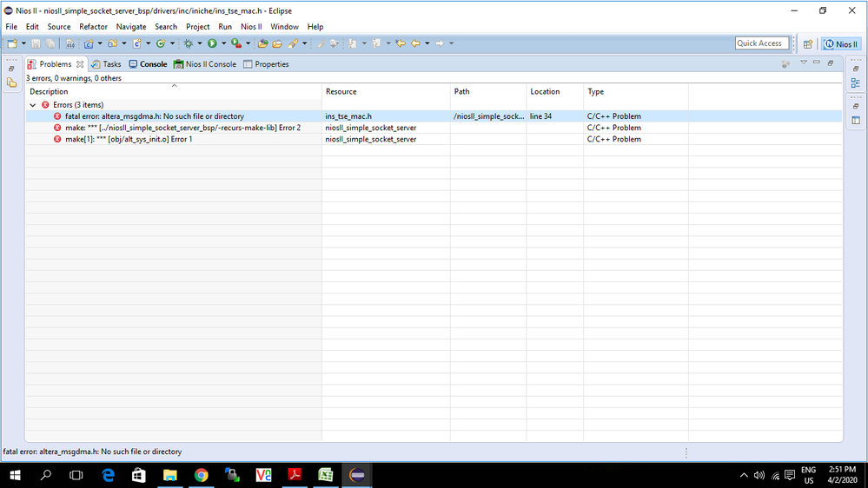
Task: Click the Quick Access search field
Action: (760, 43)
